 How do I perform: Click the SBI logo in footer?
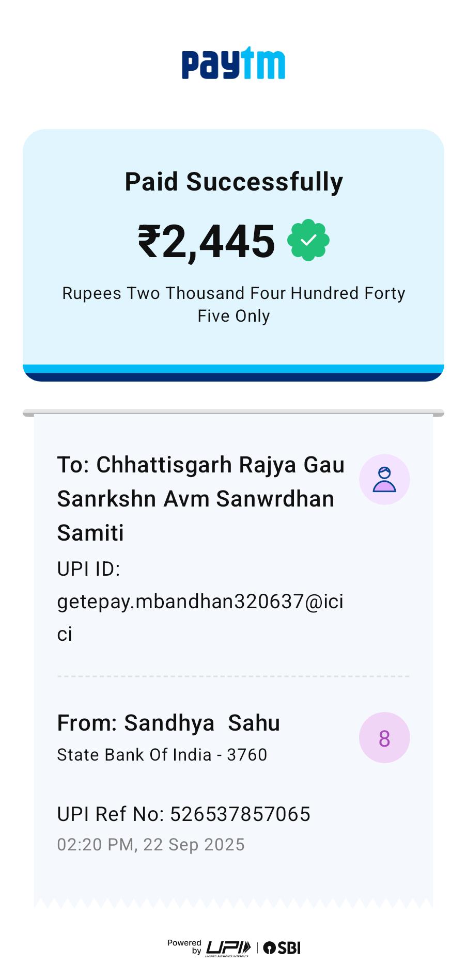click(282, 948)
